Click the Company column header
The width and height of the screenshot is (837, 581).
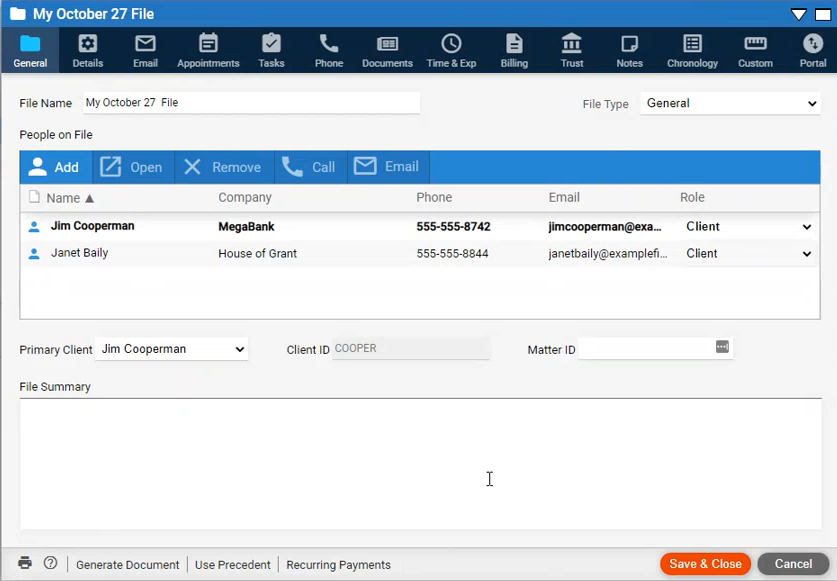(245, 198)
